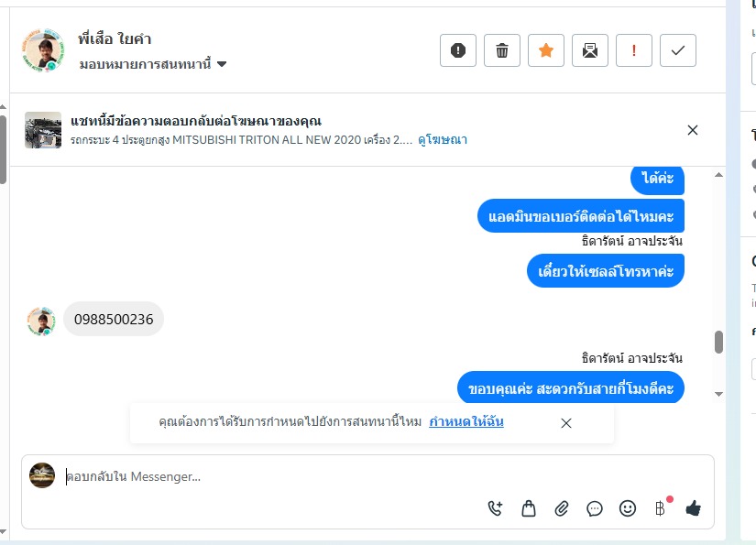
Task: Toggle the orange follow-up star
Action: pyautogui.click(x=546, y=50)
